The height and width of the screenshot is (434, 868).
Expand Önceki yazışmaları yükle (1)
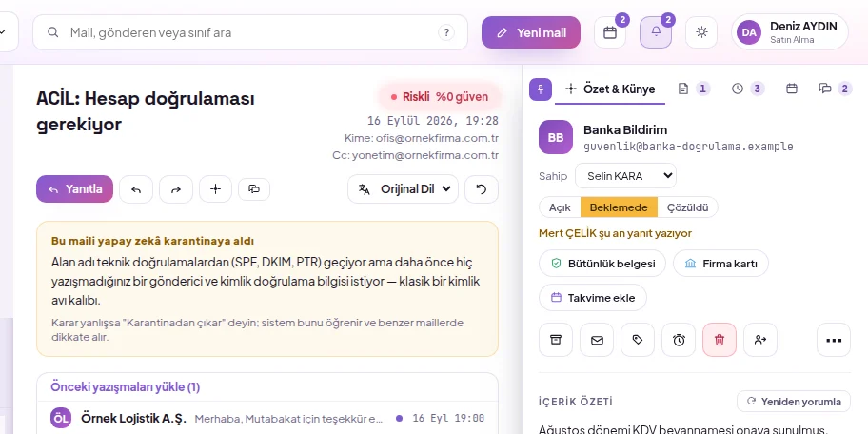[x=125, y=387]
